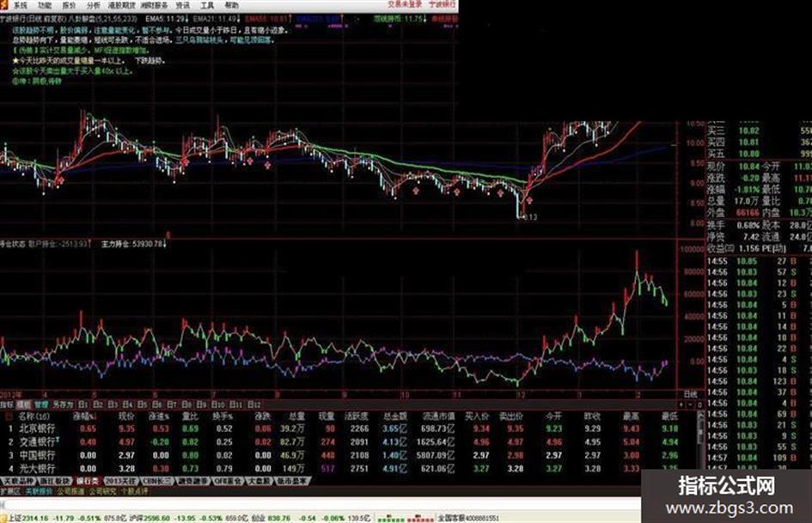812x523 pixels.
Task: Sort list by 涨幅% column header
Action: pos(84,416)
